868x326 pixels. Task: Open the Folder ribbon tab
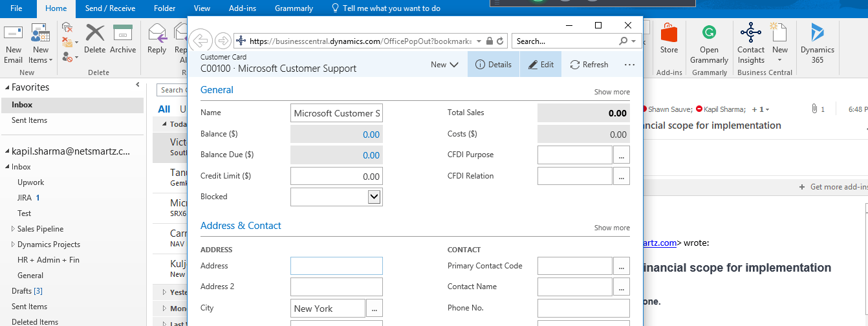coord(165,8)
